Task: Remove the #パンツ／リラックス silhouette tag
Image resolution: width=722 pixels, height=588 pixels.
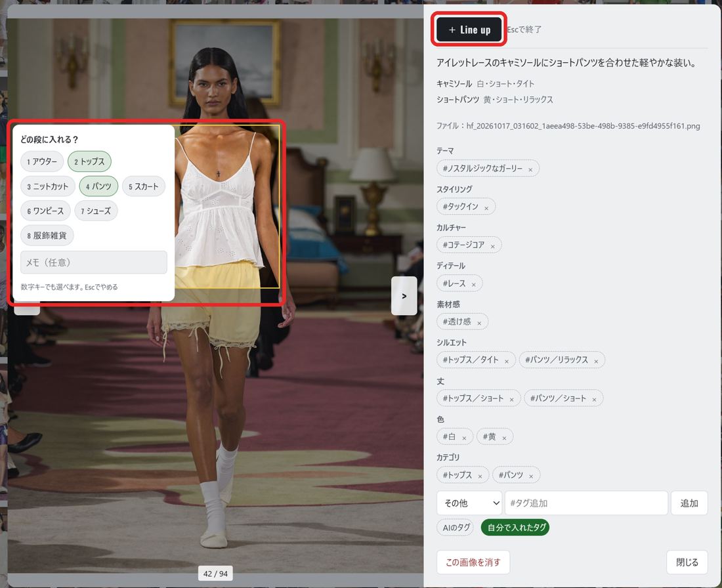Action: pos(596,361)
